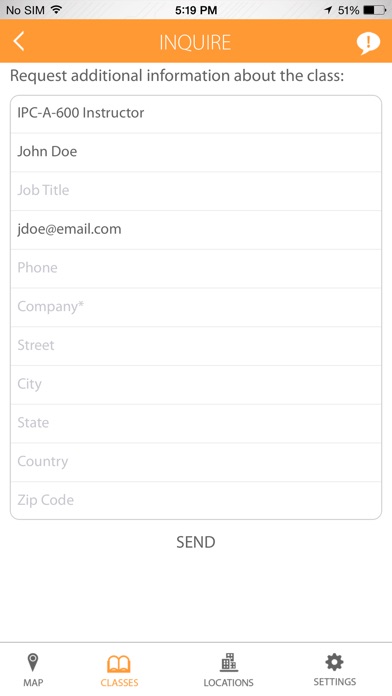Tap the location arrow status icon
Screen dimensions: 392x696
(328, 10)
